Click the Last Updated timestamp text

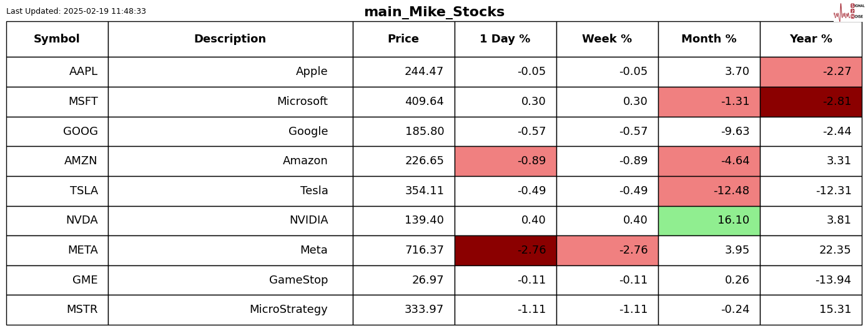pos(76,11)
